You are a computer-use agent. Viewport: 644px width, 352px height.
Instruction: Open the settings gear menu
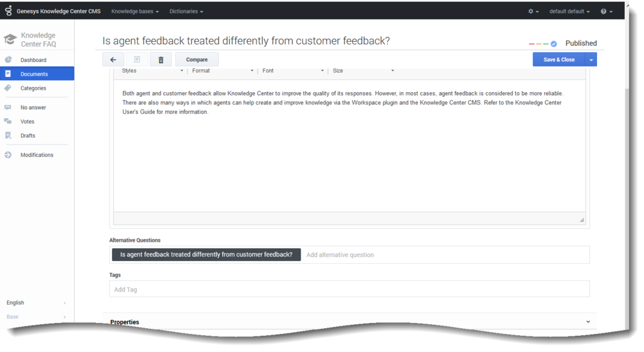pyautogui.click(x=533, y=12)
